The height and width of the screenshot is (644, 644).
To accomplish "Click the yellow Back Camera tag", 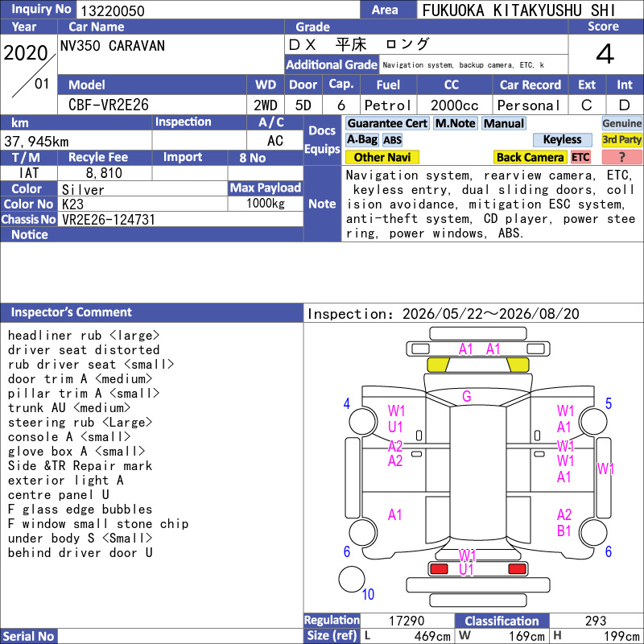I will (530, 157).
